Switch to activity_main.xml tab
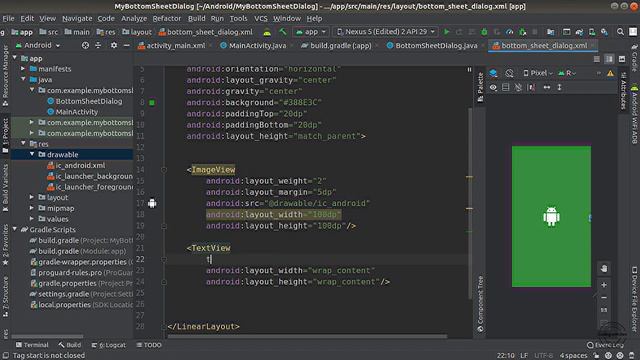This screenshot has height=360, width=640. coord(171,46)
